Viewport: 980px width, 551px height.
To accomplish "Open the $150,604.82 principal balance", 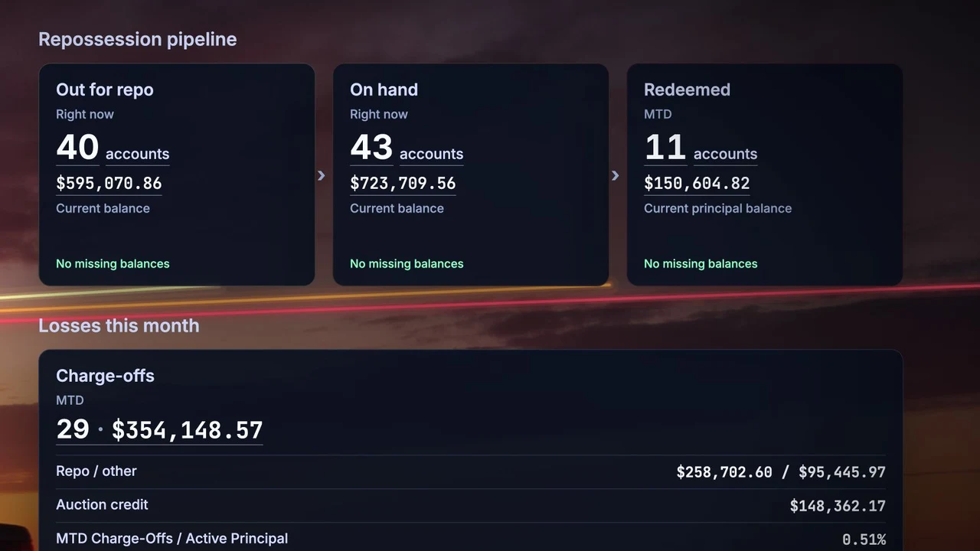I will [x=697, y=184].
